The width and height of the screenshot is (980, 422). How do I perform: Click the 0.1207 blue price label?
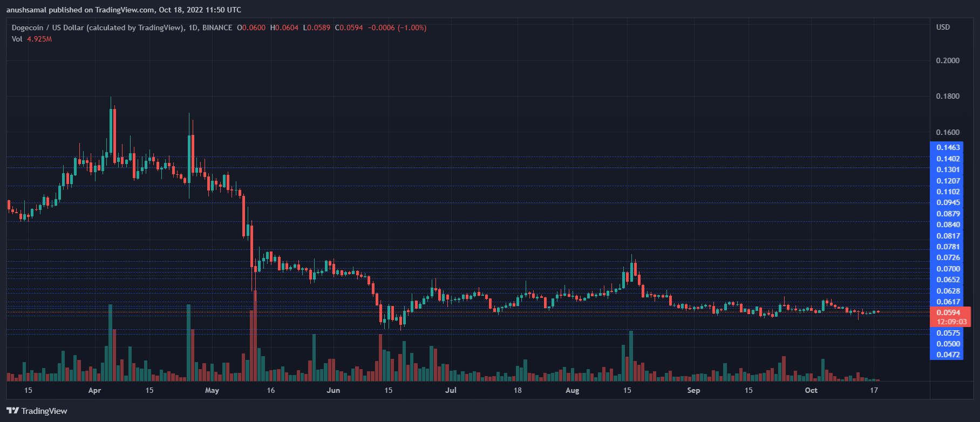pos(948,181)
